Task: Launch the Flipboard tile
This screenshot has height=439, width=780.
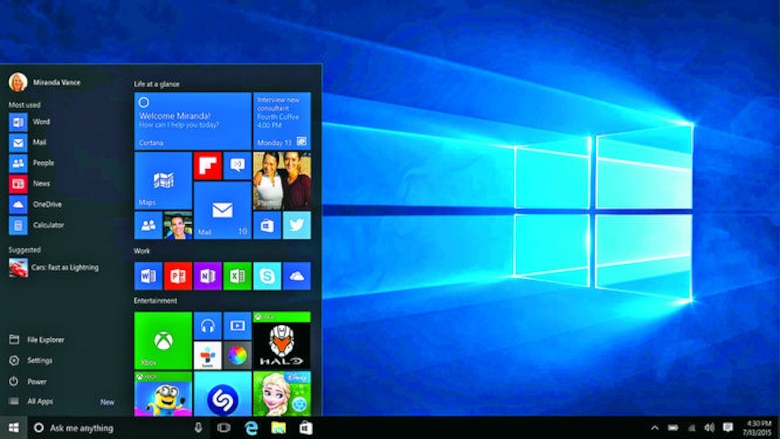Action: point(207,166)
